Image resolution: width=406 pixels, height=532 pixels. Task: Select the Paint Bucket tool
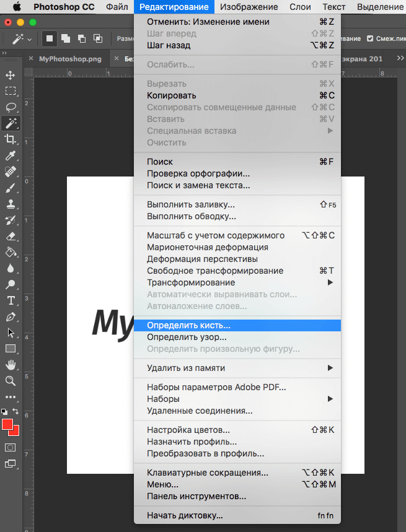coord(10,252)
